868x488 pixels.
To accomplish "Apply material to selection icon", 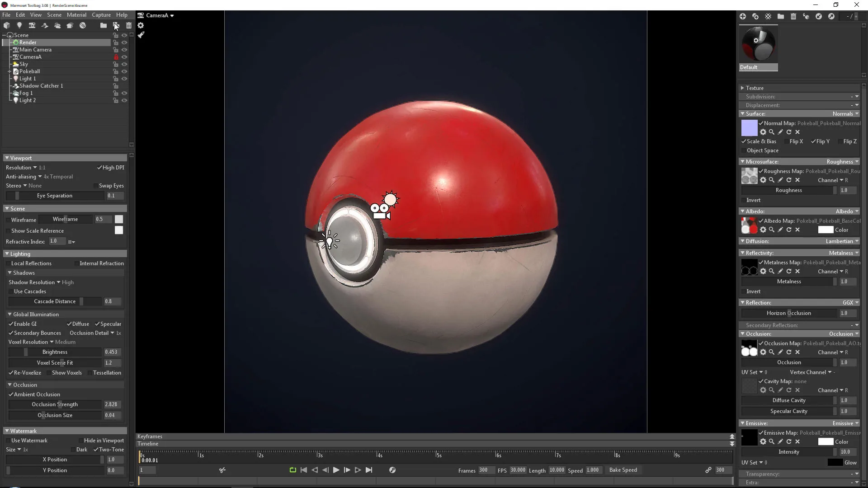I will coord(806,16).
